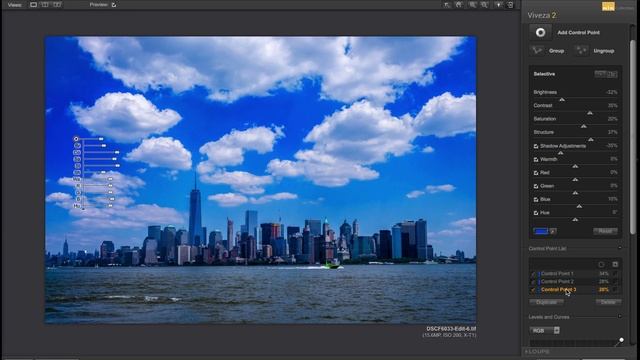Click the white curve endpoint handle

pyautogui.click(x=621, y=340)
